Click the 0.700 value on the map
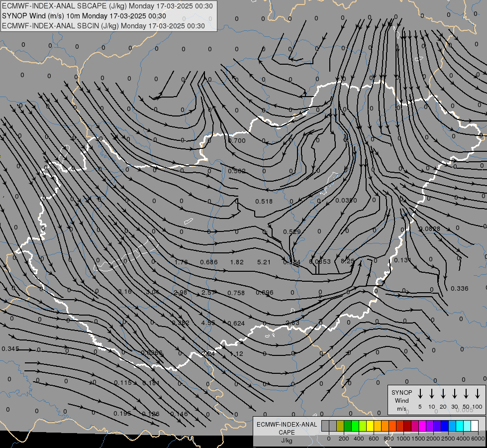Viewport: 487px width, 448px height. pos(237,140)
